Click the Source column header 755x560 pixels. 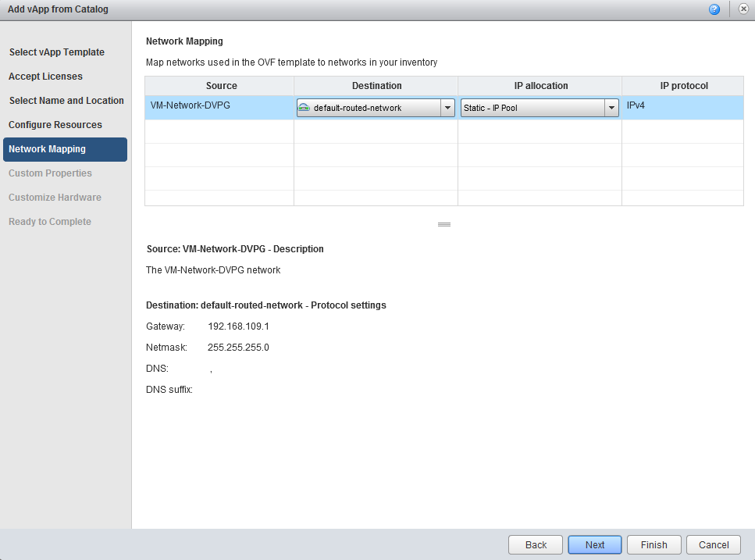click(x=221, y=86)
